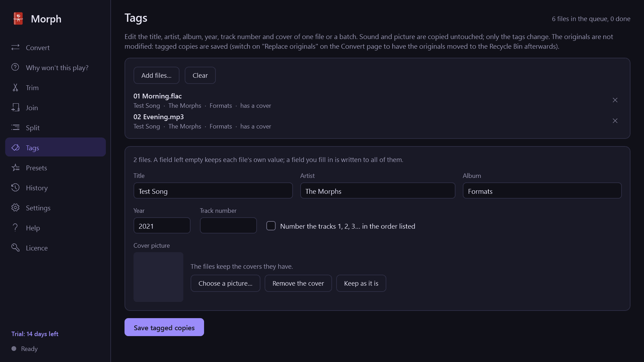The width and height of the screenshot is (644, 362).
Task: Save tagged copies
Action: pyautogui.click(x=164, y=327)
